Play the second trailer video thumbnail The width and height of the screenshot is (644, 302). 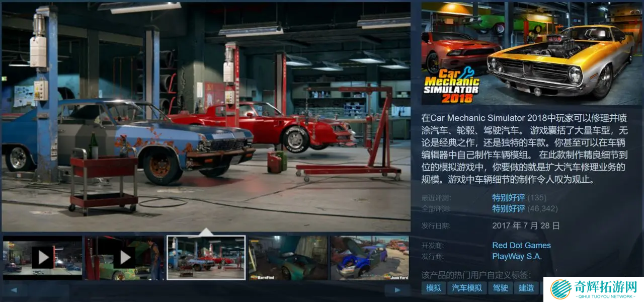[x=124, y=258]
